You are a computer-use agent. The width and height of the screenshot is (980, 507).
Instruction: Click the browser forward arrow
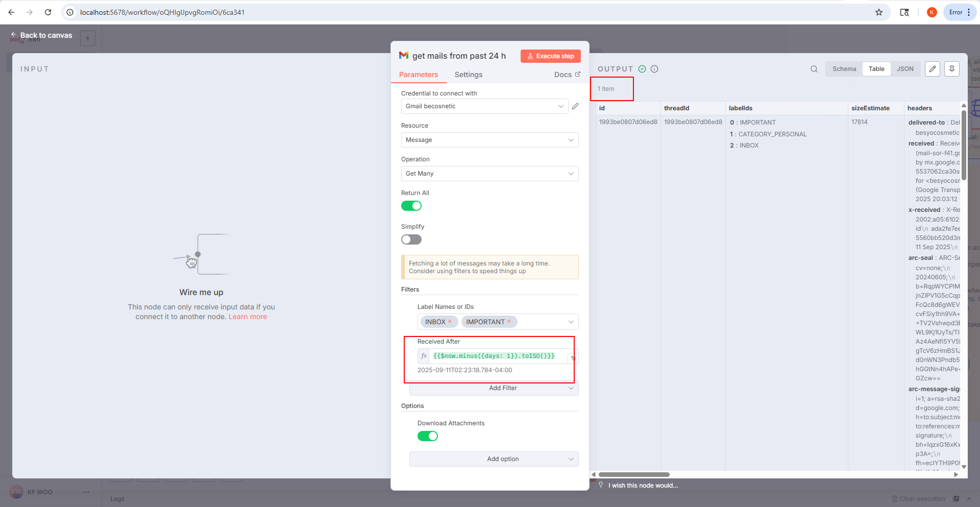(30, 12)
